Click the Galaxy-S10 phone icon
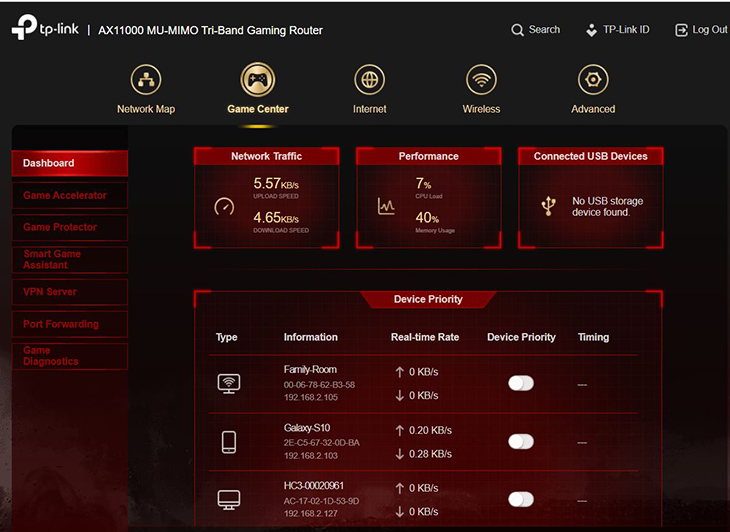730x532 pixels. (229, 442)
